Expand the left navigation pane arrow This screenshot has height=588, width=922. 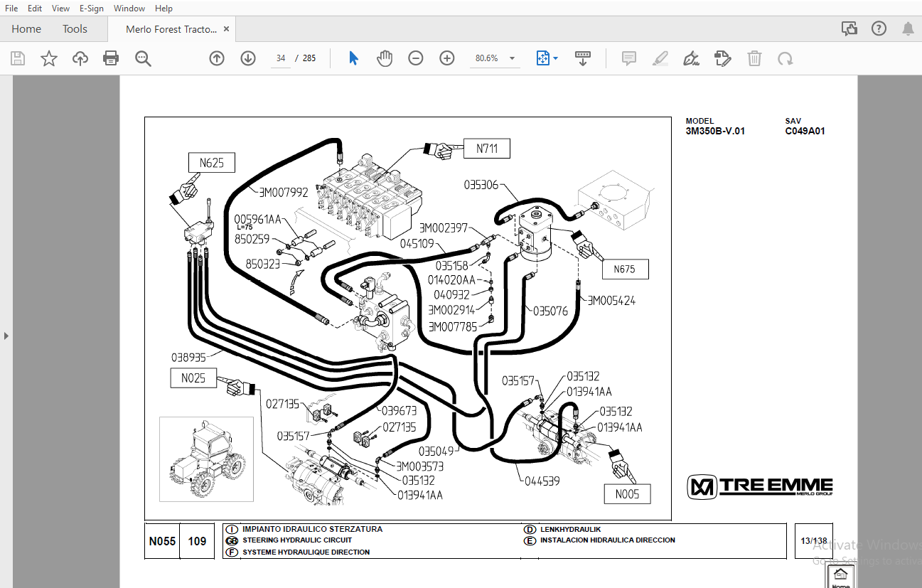point(6,336)
